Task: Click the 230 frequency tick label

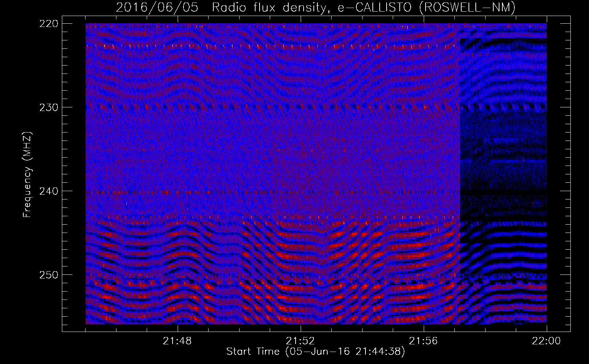Action: point(48,107)
